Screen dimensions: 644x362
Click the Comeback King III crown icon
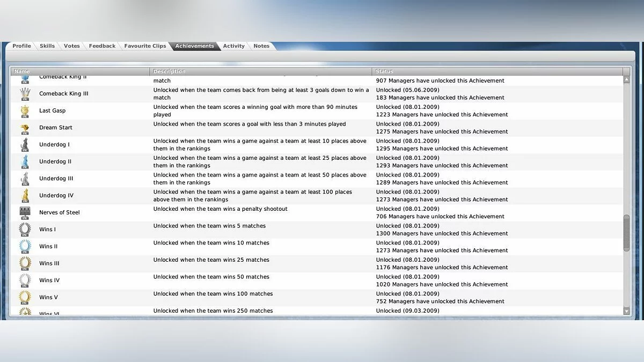(x=25, y=94)
